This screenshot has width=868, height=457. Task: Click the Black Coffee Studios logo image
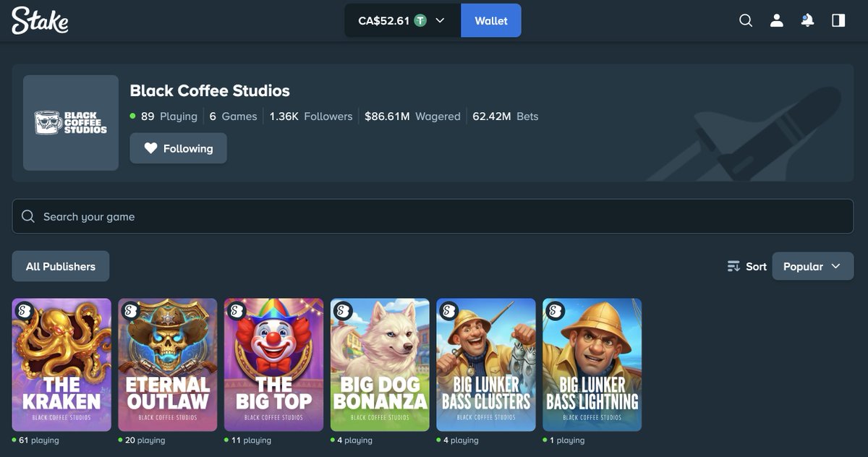(x=71, y=123)
